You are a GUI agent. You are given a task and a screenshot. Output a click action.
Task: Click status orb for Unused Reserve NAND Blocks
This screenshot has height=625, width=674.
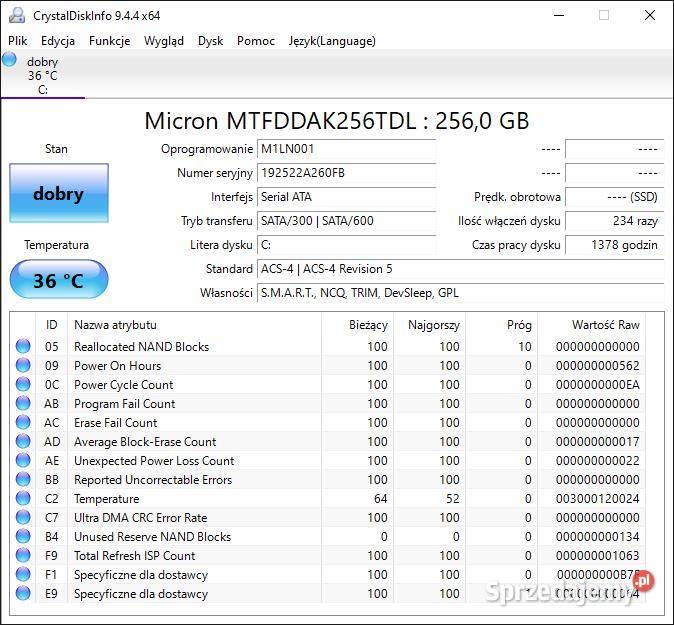[23, 536]
